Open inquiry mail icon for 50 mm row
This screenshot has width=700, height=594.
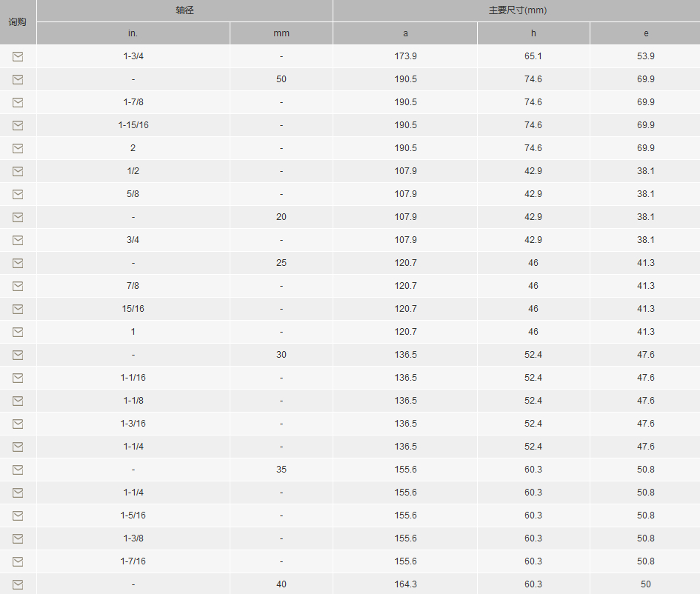(18, 79)
